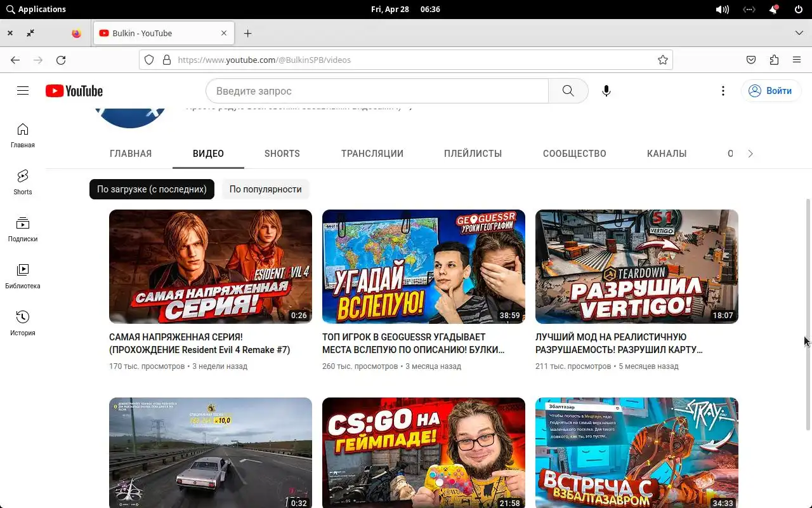
Task: View site security padlock info
Action: pos(167,60)
